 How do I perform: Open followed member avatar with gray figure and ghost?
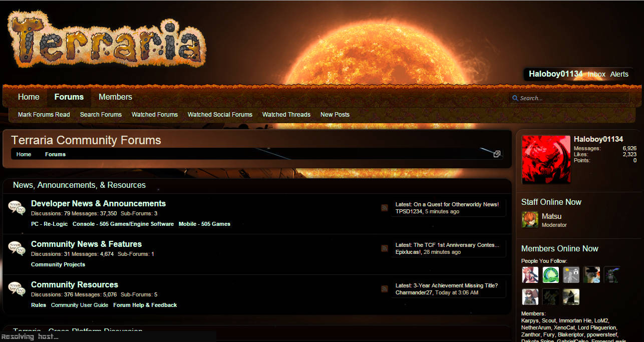571,274
